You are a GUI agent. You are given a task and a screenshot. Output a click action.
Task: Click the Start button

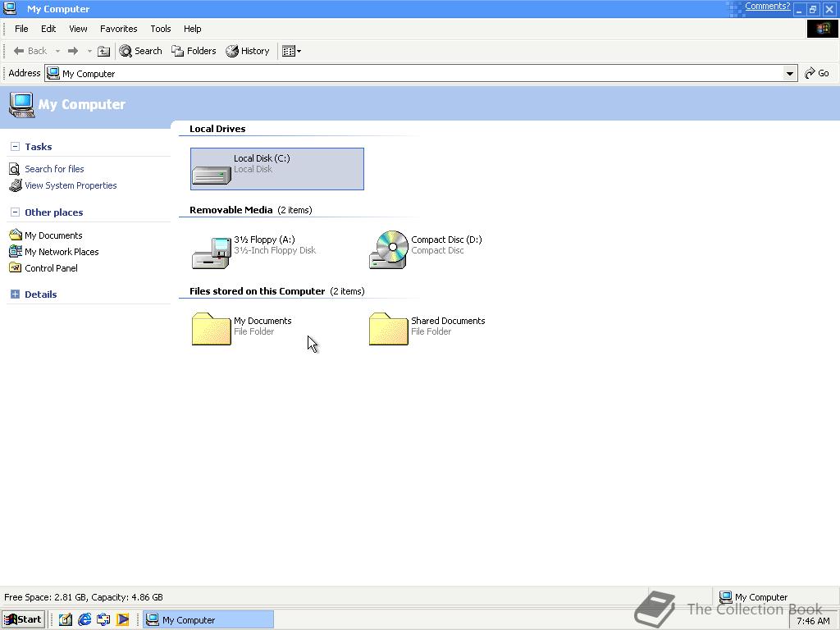(22, 619)
